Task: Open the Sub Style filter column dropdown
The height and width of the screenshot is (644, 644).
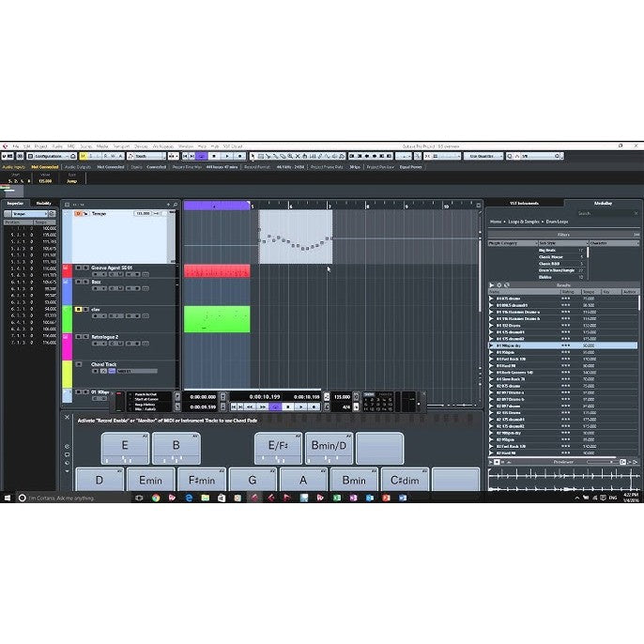Action: (562, 243)
